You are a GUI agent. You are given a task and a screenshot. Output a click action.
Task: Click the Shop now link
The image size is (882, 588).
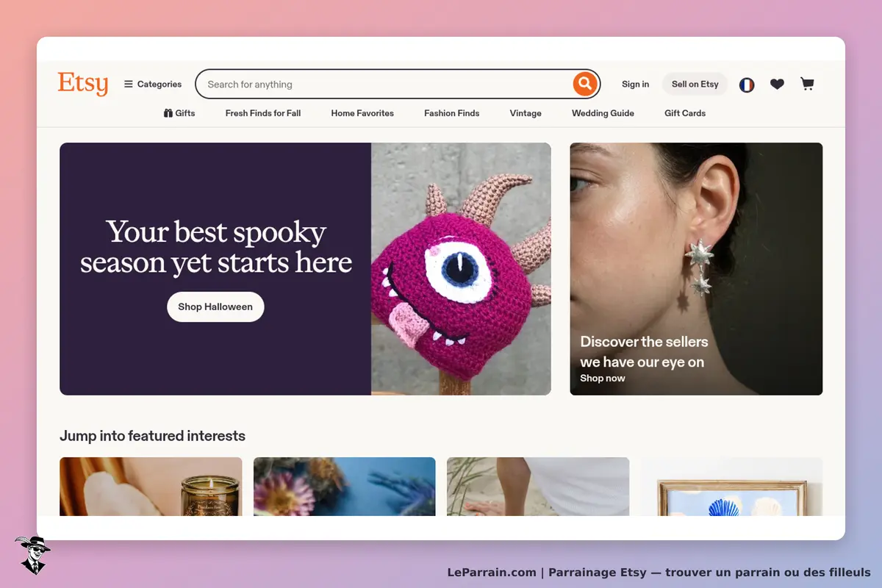tap(603, 379)
